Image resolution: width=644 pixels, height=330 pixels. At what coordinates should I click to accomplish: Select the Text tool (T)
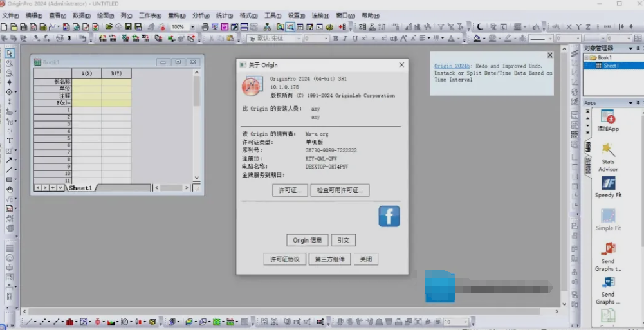(x=10, y=141)
